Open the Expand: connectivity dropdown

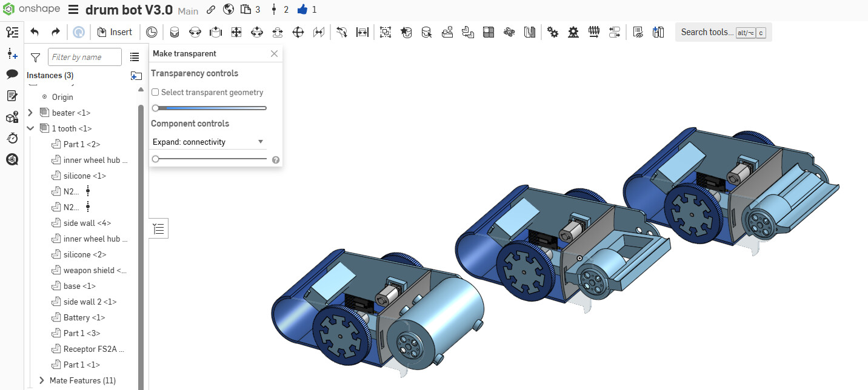(209, 142)
